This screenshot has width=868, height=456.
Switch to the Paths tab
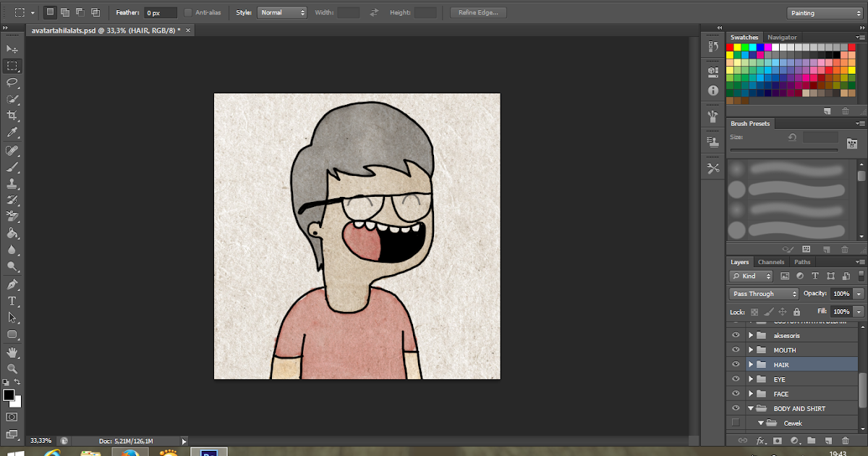tap(802, 262)
